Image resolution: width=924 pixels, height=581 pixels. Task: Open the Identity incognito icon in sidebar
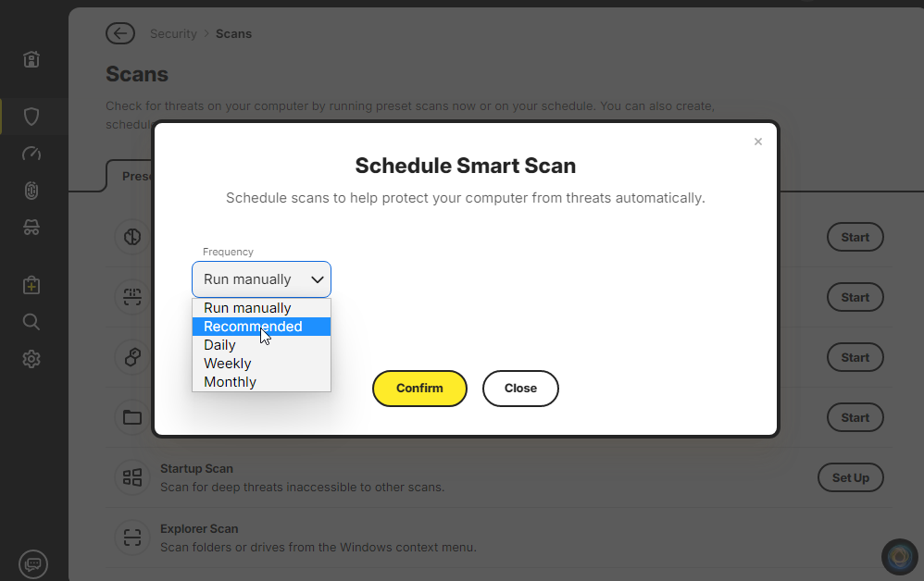coord(31,228)
